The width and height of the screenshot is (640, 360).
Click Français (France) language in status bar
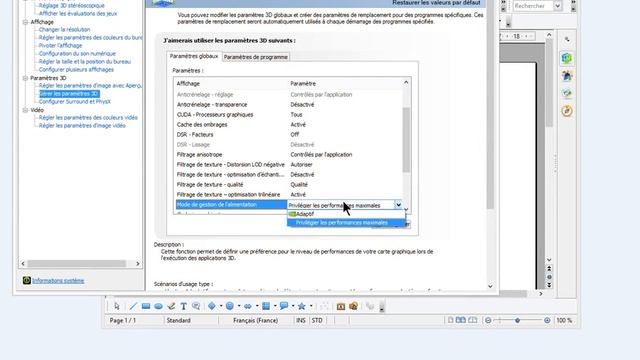(x=256, y=320)
